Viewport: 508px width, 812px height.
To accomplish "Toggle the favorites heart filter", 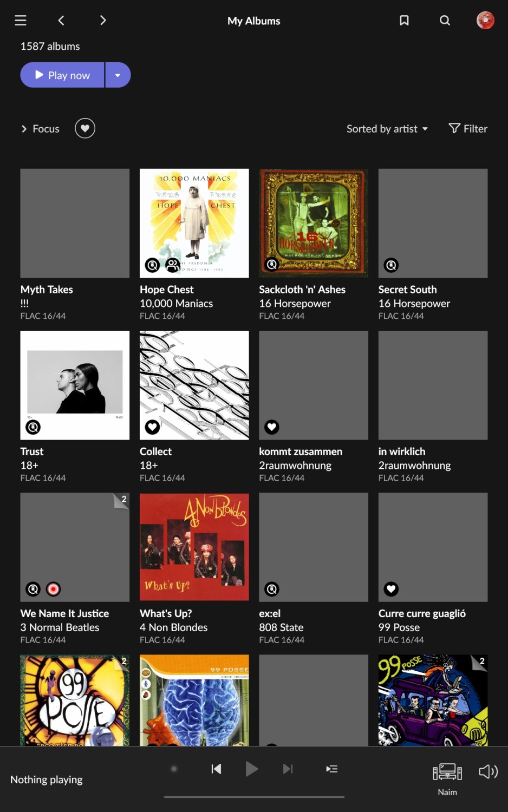I will [85, 128].
